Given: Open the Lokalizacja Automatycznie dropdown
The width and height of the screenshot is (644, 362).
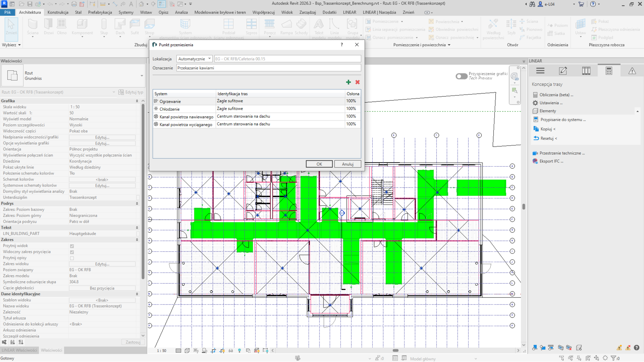Looking at the screenshot, I should coord(194,59).
